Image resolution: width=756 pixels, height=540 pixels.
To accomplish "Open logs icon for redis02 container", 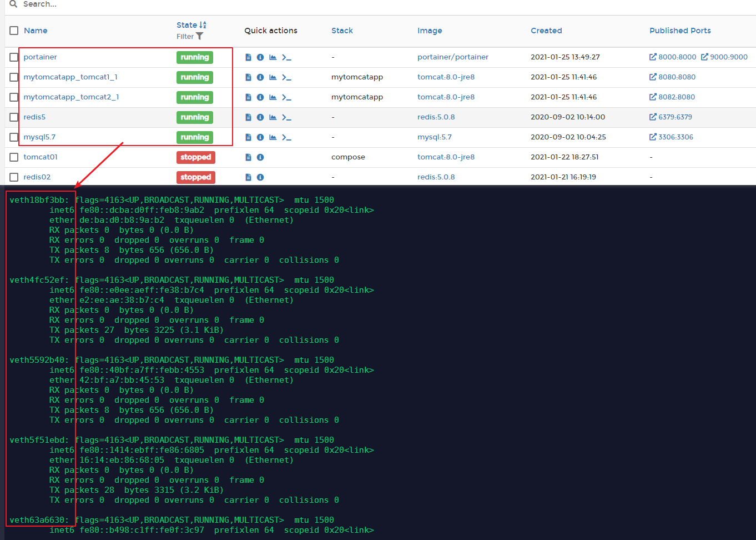I will coord(248,177).
